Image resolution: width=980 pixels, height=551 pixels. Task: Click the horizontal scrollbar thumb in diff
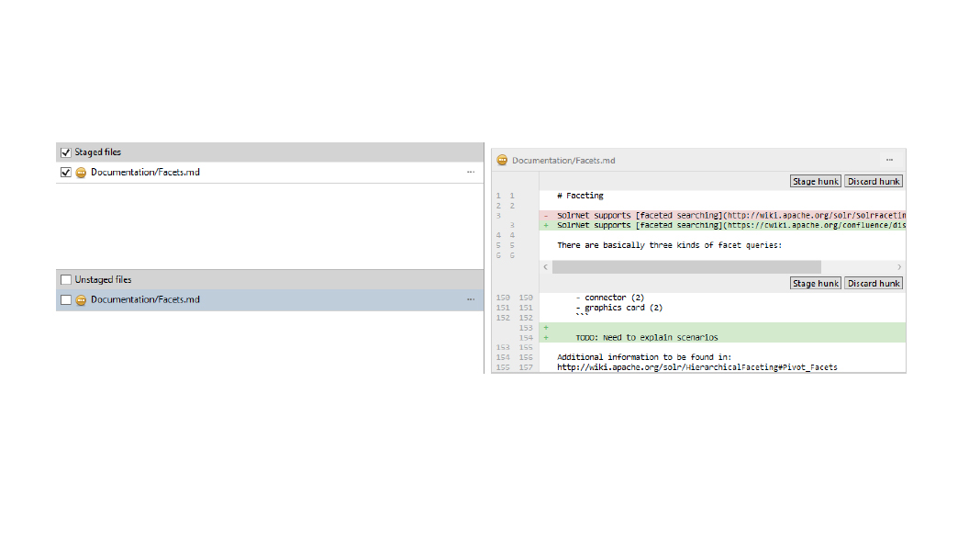coord(686,267)
